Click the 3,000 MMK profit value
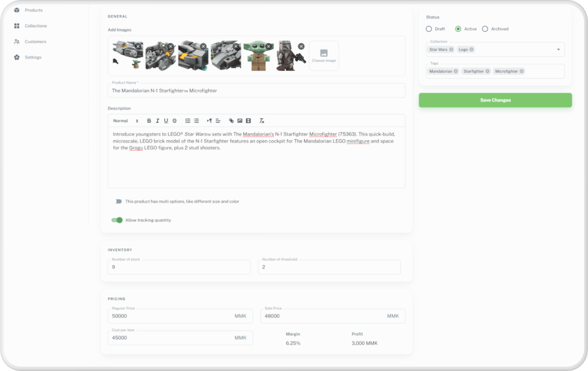 [364, 343]
